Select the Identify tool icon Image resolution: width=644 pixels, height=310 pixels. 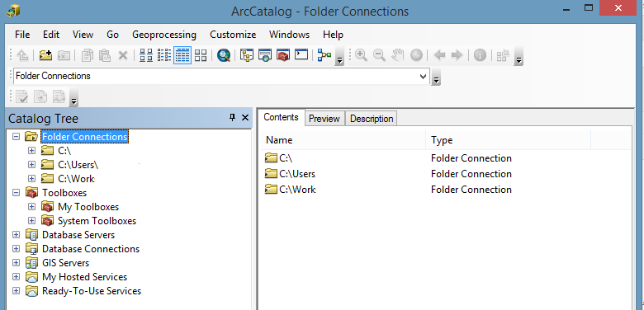coord(480,55)
